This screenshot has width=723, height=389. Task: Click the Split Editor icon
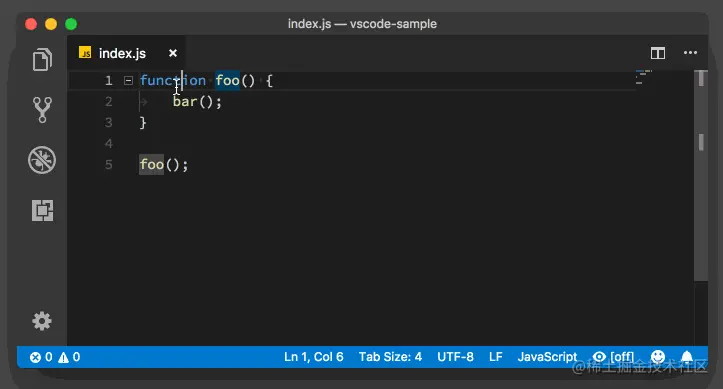tap(658, 53)
